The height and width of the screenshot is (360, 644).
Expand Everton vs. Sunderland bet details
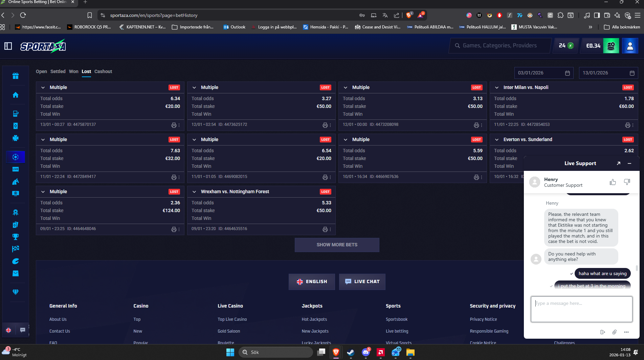click(x=497, y=139)
